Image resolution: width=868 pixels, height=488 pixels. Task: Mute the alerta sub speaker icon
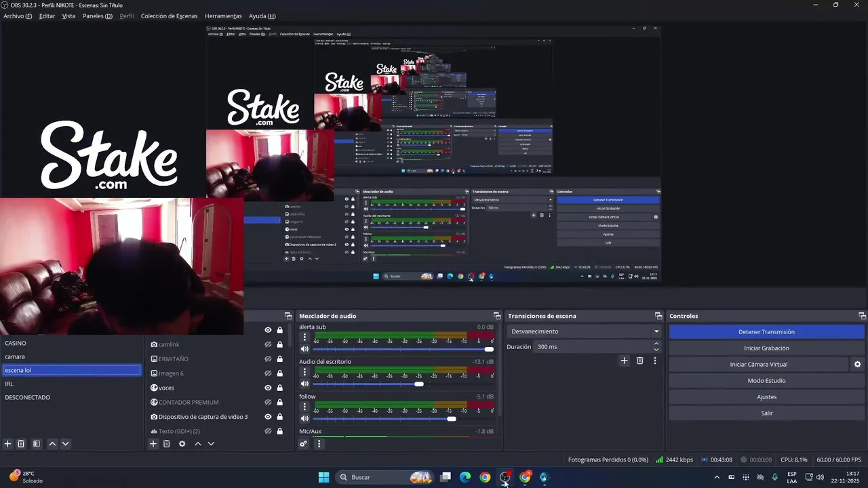point(304,349)
